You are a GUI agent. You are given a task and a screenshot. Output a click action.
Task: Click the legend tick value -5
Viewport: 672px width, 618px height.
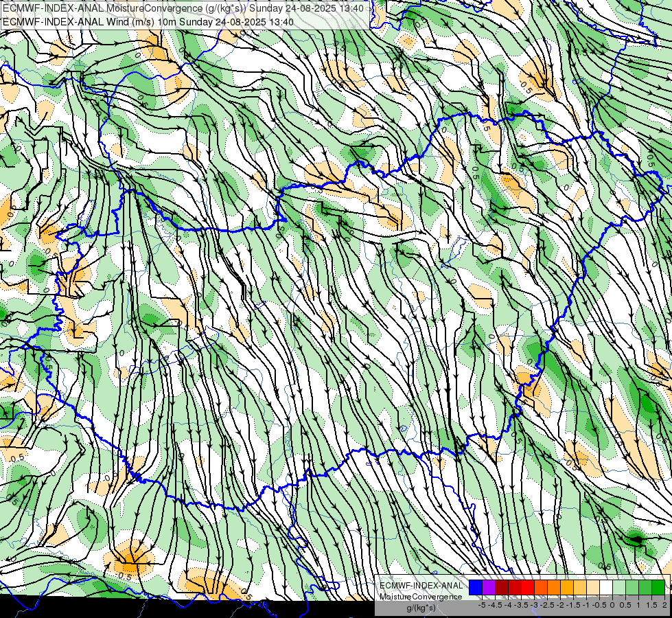click(x=482, y=605)
